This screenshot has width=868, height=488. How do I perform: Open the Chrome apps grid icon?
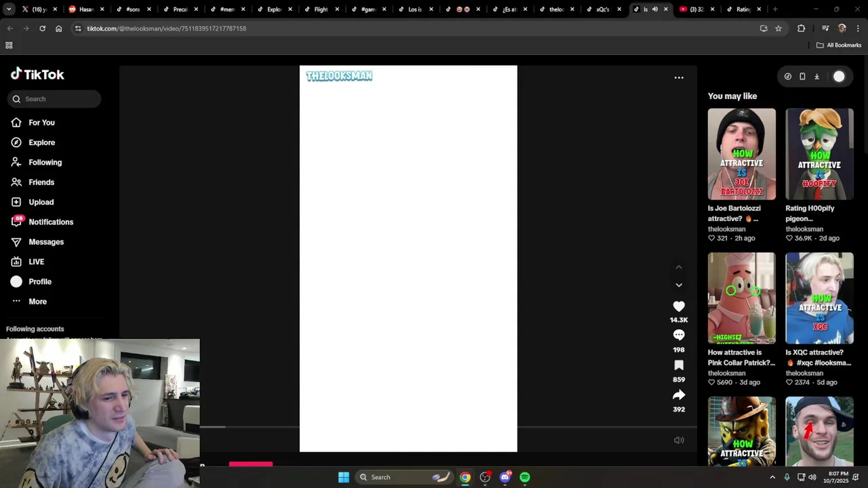tap(9, 45)
